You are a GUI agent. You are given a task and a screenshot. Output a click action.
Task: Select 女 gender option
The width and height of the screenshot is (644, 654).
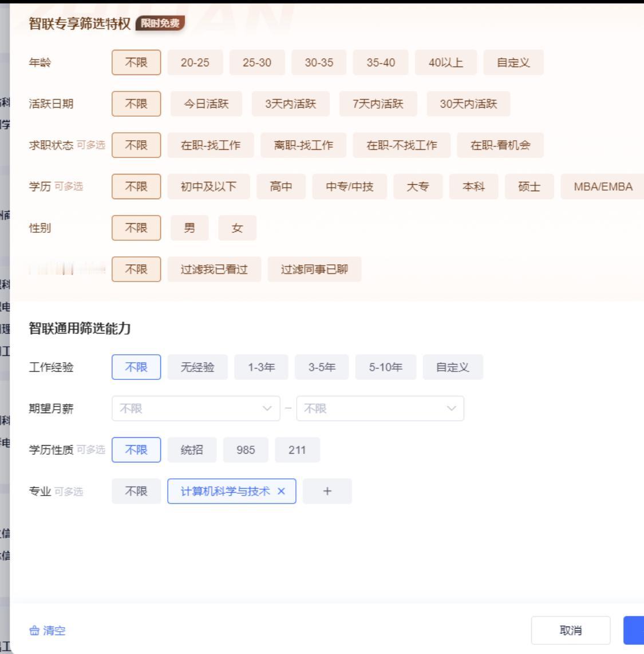click(x=237, y=228)
